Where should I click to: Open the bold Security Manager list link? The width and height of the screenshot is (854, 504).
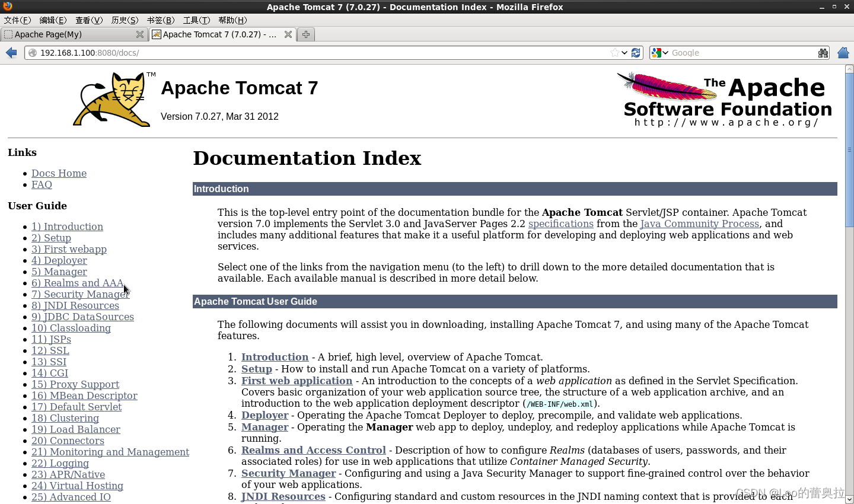pos(289,473)
